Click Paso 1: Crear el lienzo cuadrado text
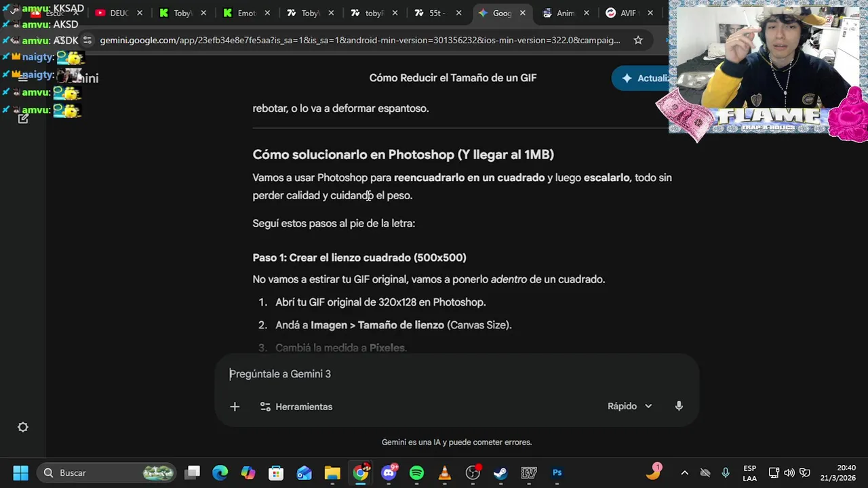Image resolution: width=868 pixels, height=488 pixels. click(359, 258)
